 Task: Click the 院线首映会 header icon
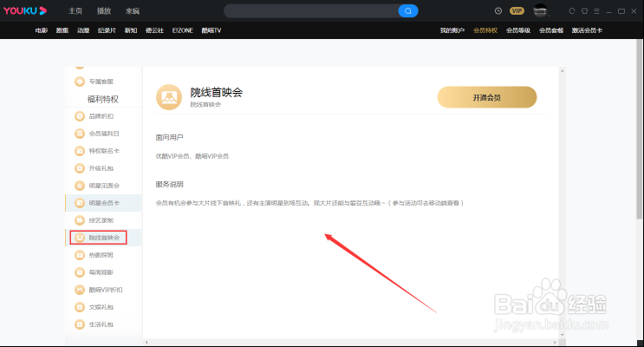[169, 97]
